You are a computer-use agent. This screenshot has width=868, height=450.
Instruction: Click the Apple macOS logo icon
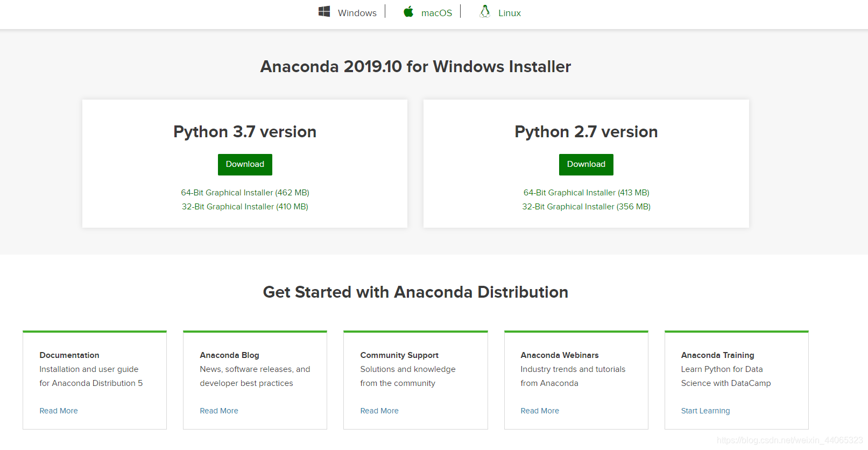[408, 11]
